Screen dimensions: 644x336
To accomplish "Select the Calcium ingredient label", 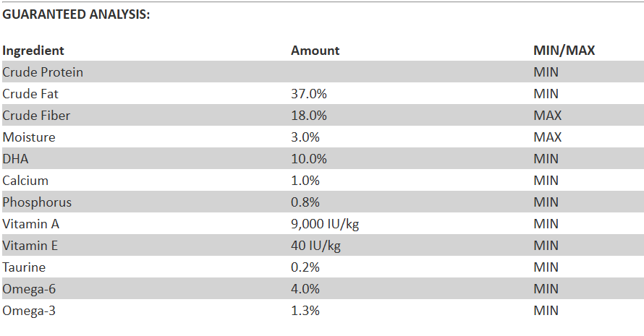I will [25, 181].
